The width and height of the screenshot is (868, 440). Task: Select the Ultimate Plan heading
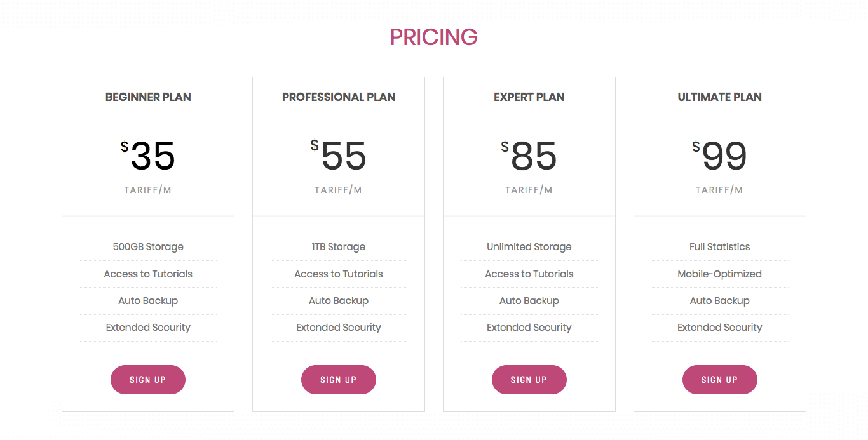point(720,97)
